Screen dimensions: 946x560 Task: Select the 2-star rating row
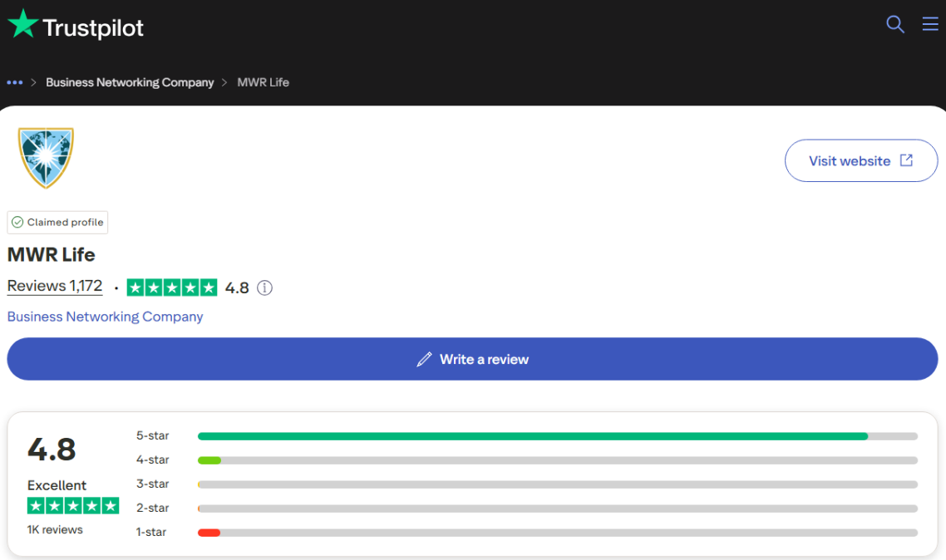pos(557,508)
